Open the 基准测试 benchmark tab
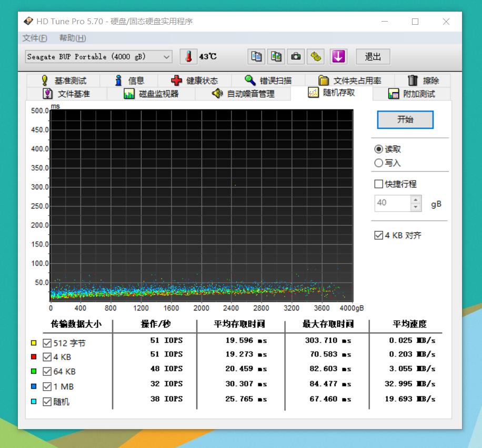482x448 pixels. pos(63,81)
